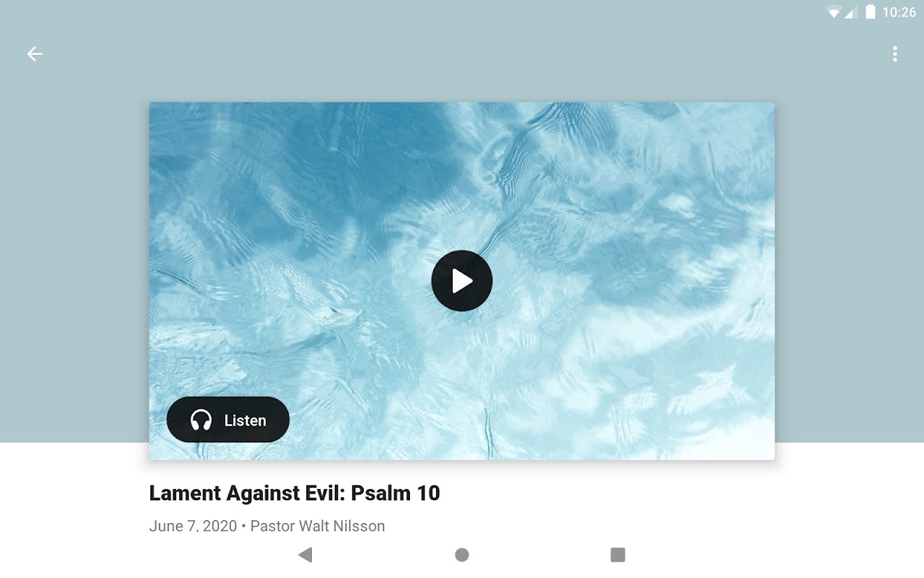The width and height of the screenshot is (924, 578).
Task: Tap the Android home circle button
Action: 462,555
